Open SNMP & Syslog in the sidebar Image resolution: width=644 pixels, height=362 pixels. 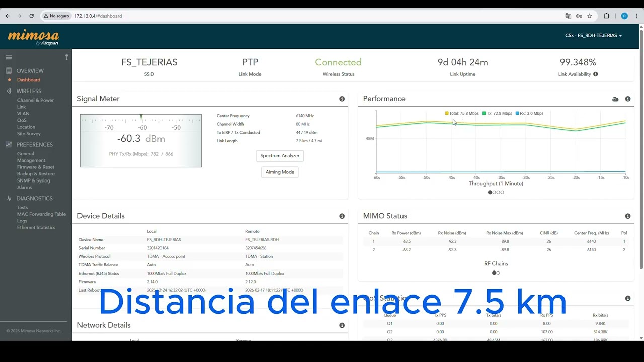point(34,180)
